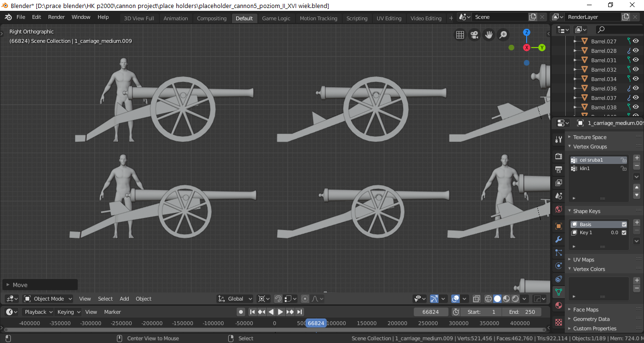Open the Render menu
The width and height of the screenshot is (644, 343).
(57, 17)
